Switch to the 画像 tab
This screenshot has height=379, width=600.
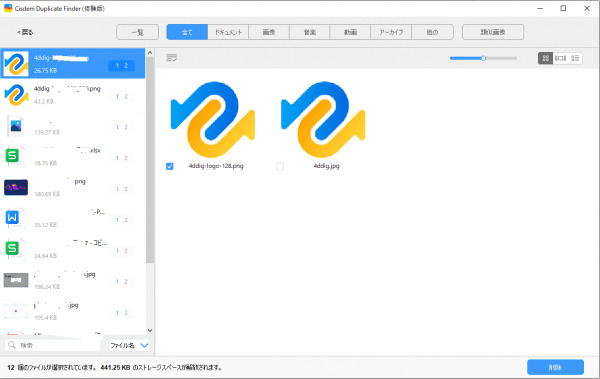pyautogui.click(x=269, y=32)
